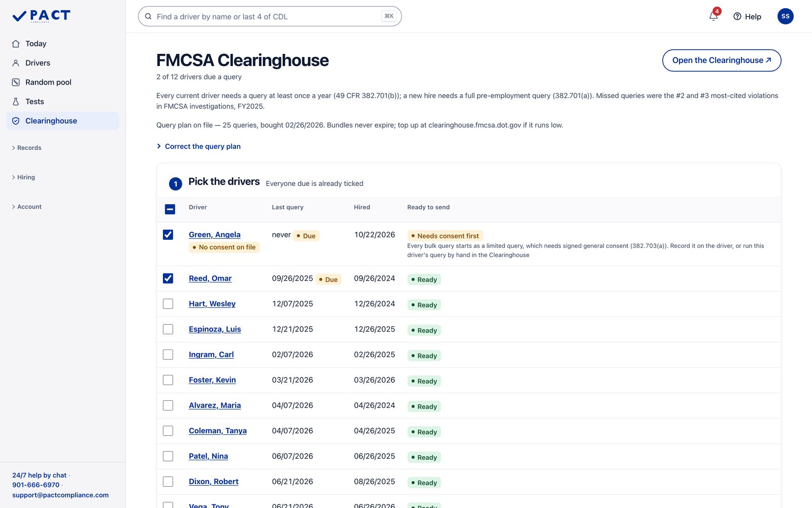Open the SS user avatar menu
The height and width of the screenshot is (508, 812).
(785, 16)
